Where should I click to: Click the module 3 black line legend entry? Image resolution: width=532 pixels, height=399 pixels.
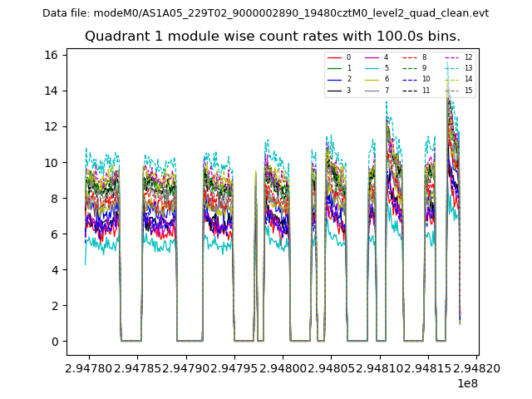[x=339, y=90]
